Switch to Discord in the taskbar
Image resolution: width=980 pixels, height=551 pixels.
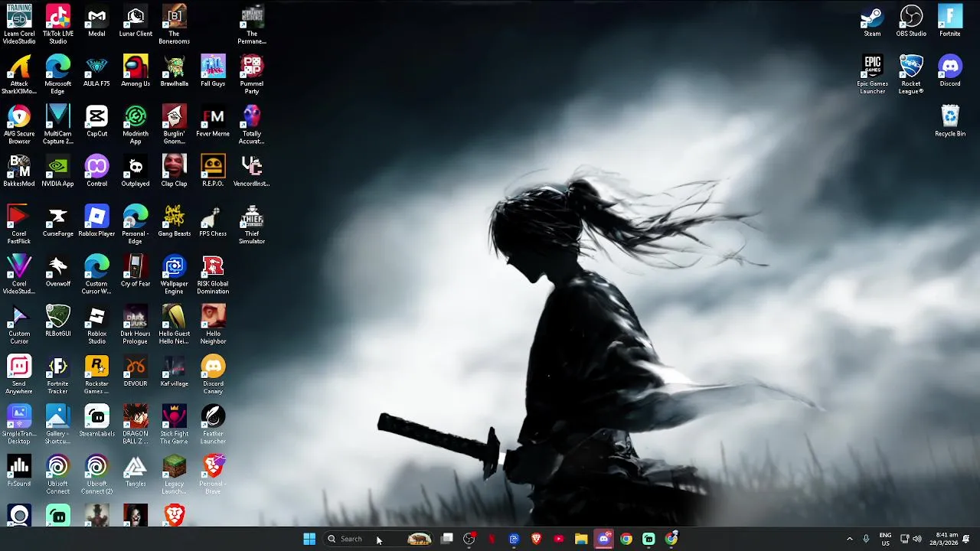click(x=603, y=539)
